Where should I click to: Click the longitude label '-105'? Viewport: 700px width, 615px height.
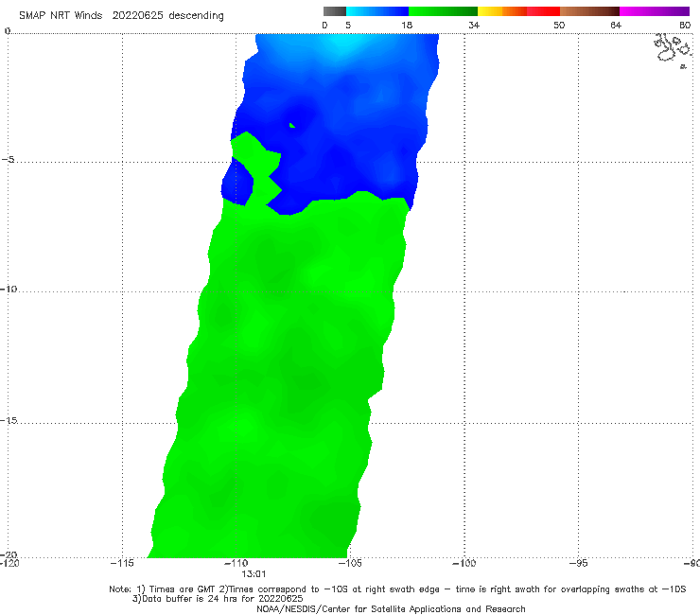tap(350, 563)
